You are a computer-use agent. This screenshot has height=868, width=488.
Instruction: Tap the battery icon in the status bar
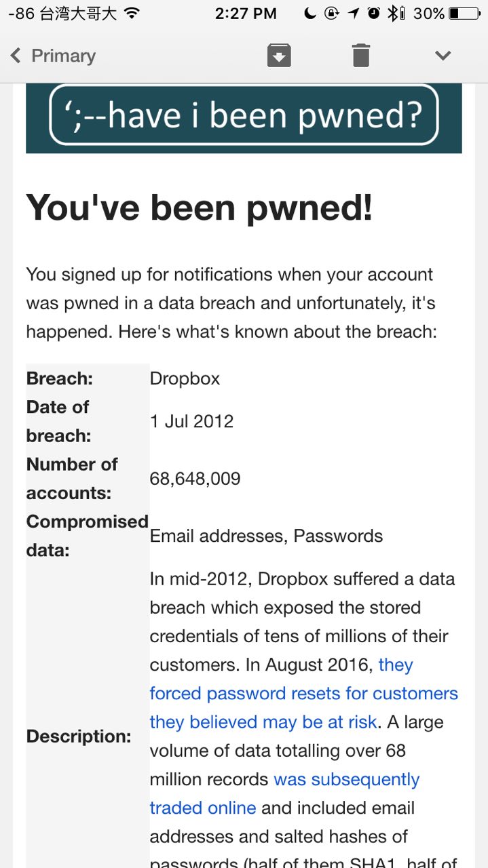pos(464,13)
